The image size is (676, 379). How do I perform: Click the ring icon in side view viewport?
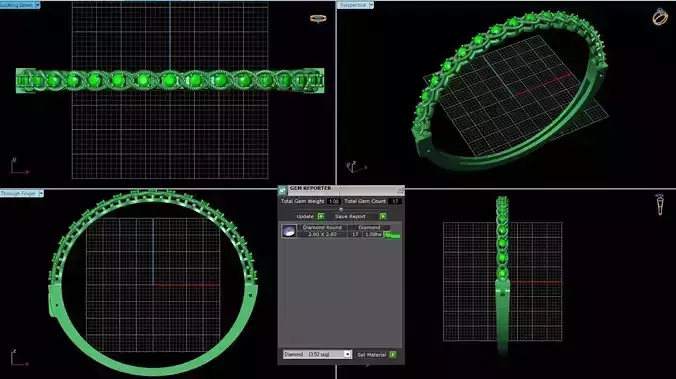[x=660, y=204]
